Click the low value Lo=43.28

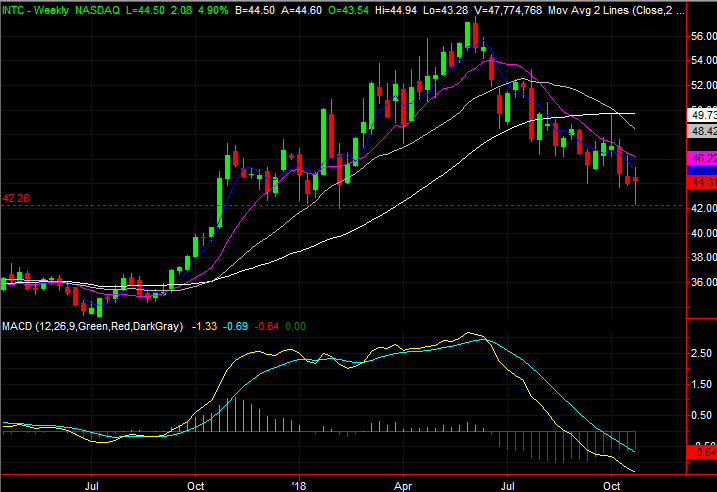pos(444,10)
